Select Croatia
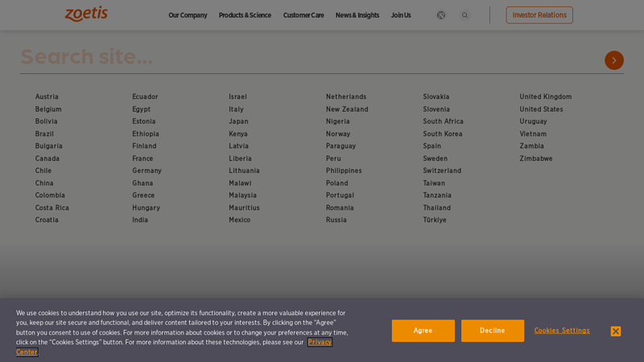 click(47, 220)
